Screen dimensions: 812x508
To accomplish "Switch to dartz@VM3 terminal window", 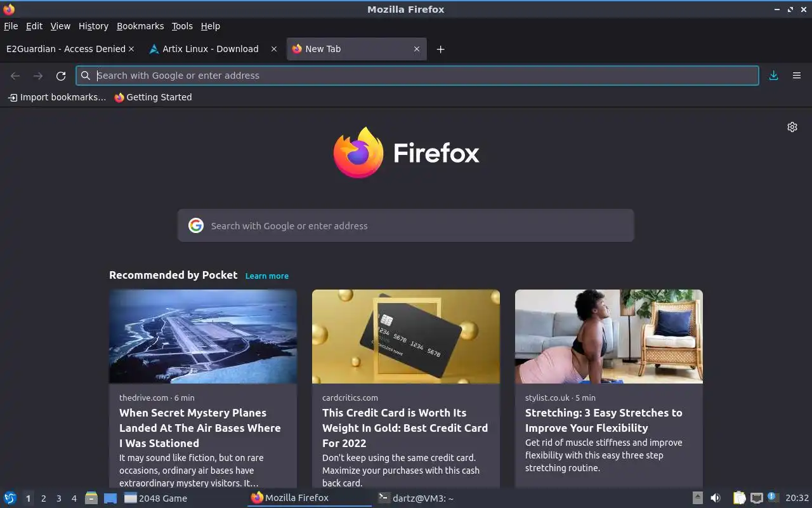I will click(436, 498).
